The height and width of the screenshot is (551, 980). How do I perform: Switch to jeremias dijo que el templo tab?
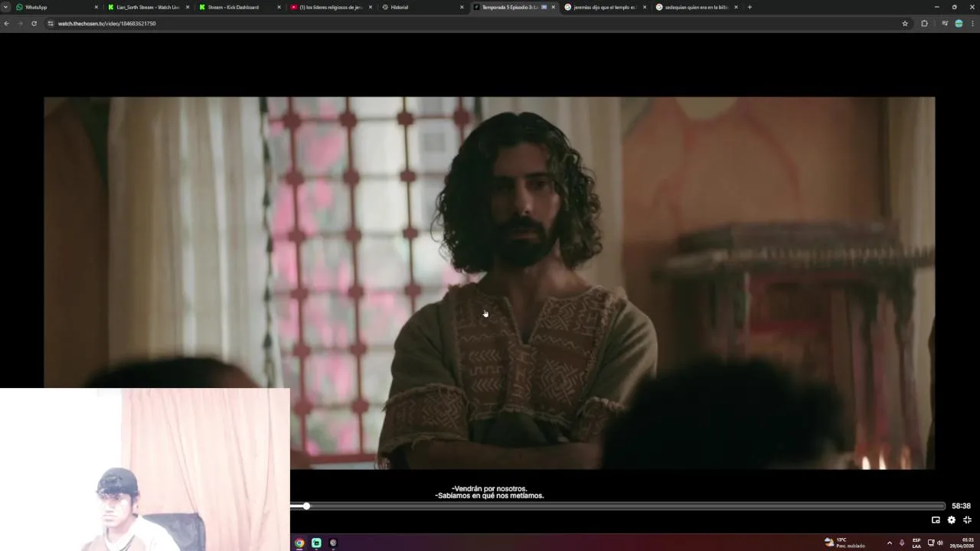[x=604, y=7]
